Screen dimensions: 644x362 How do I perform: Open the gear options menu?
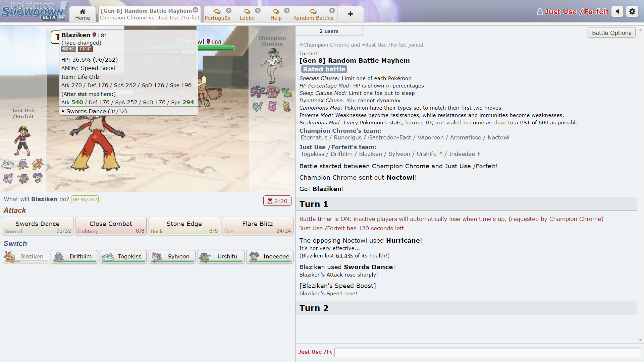coord(632,11)
